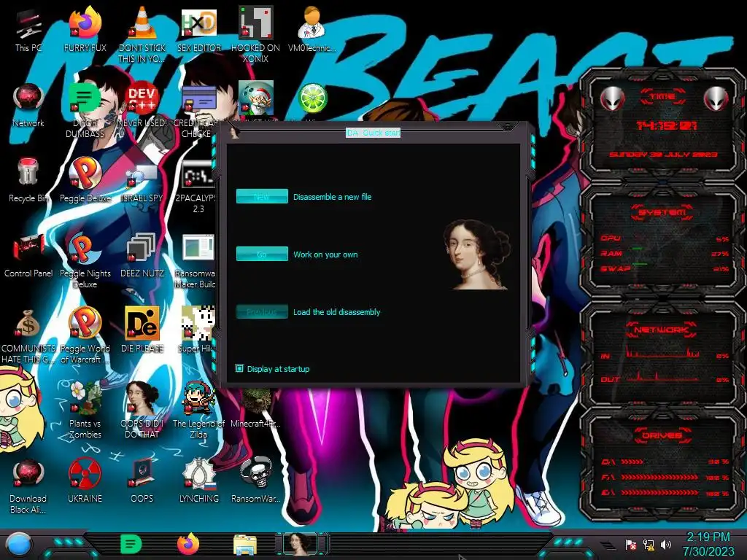Viewport: 747px width, 560px height.
Task: Click the RAM usage row in SYSTEM widget
Action: pos(664,253)
